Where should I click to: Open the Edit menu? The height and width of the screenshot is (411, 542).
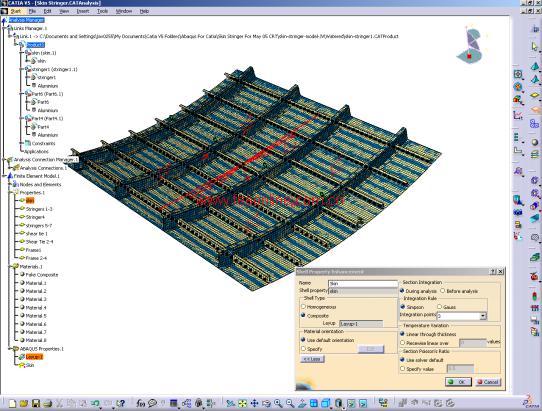tap(47, 11)
